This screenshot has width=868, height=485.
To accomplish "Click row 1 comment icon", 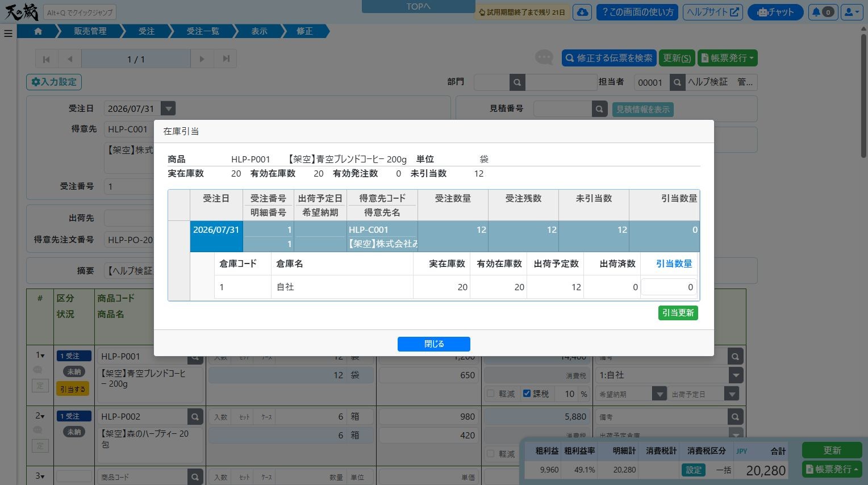I will pos(38,370).
